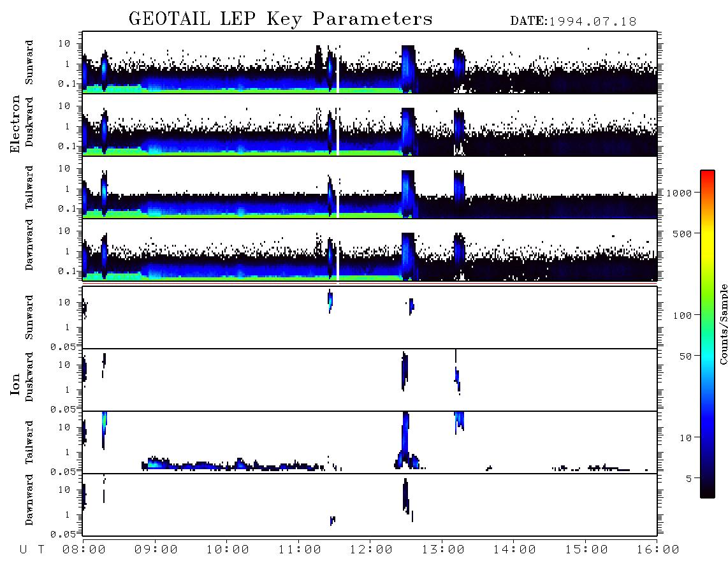Click inside the Electron Duskward spectrogram panel
728x561 pixels.
coord(370,125)
